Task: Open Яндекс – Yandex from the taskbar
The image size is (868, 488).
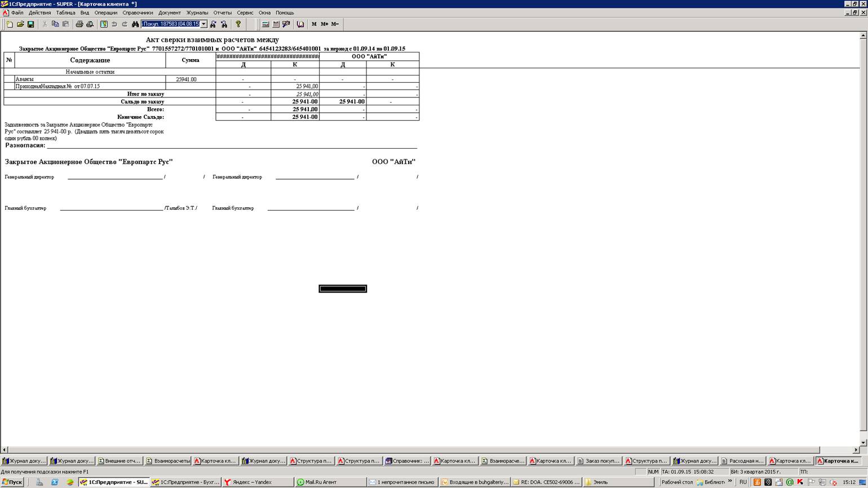Action: click(257, 482)
